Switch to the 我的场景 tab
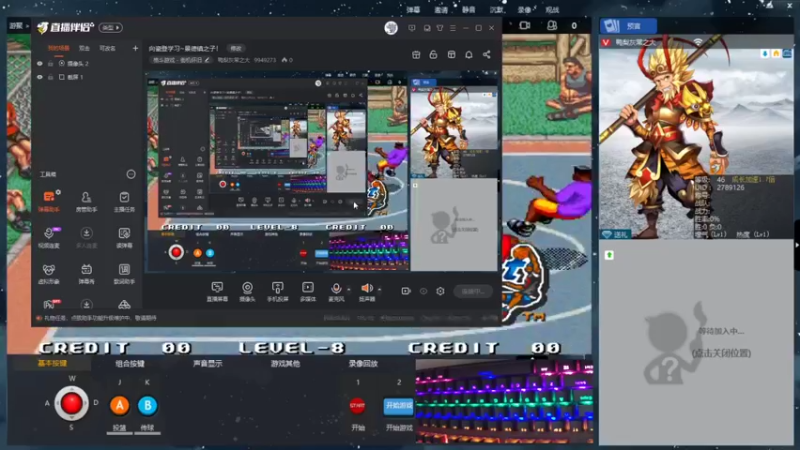The width and height of the screenshot is (800, 450). pos(58,48)
